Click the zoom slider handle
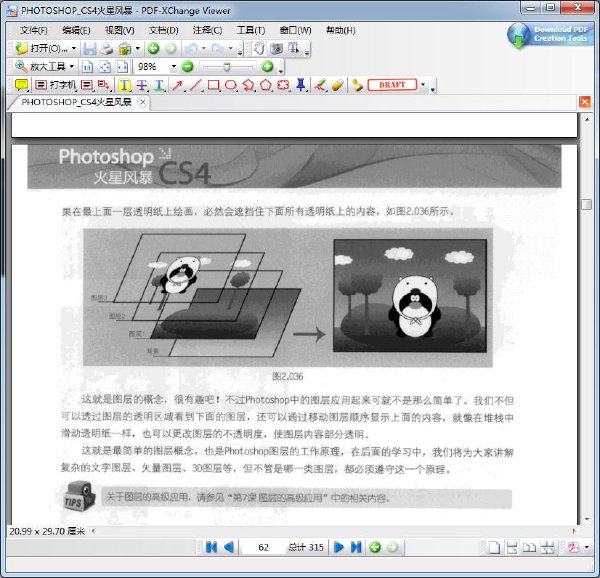 [227, 67]
